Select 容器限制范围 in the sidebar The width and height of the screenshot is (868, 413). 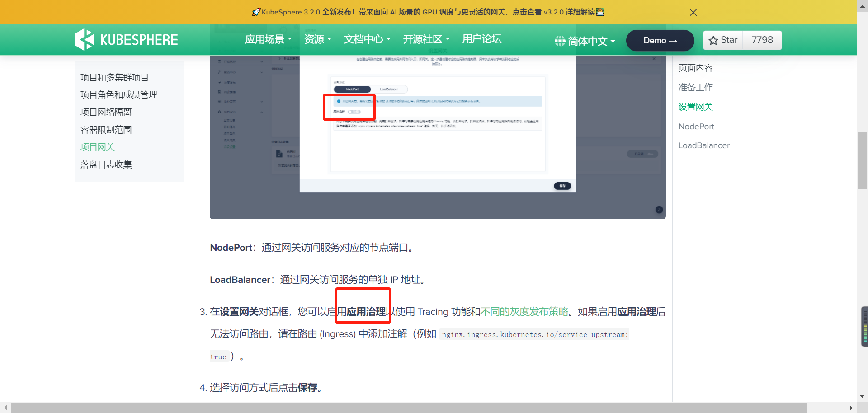106,130
